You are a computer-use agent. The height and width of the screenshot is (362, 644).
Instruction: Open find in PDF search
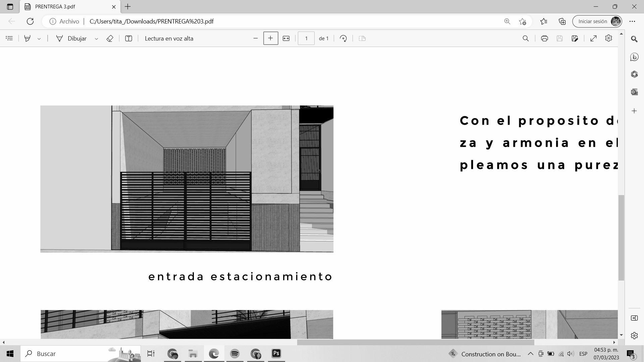(526, 39)
